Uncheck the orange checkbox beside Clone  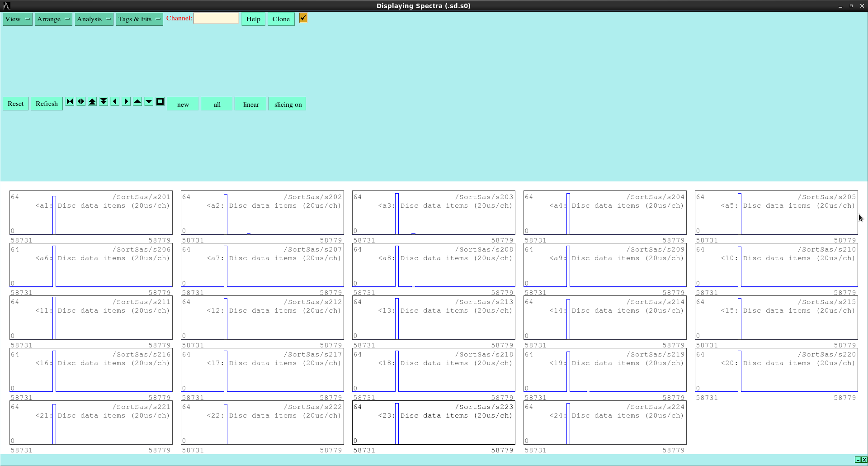(x=303, y=18)
